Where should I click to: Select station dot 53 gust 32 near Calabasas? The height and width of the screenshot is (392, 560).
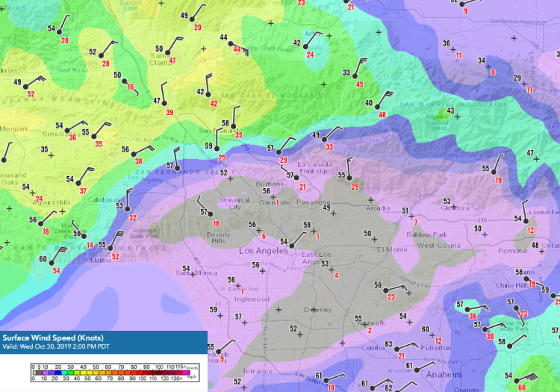pos(128,209)
